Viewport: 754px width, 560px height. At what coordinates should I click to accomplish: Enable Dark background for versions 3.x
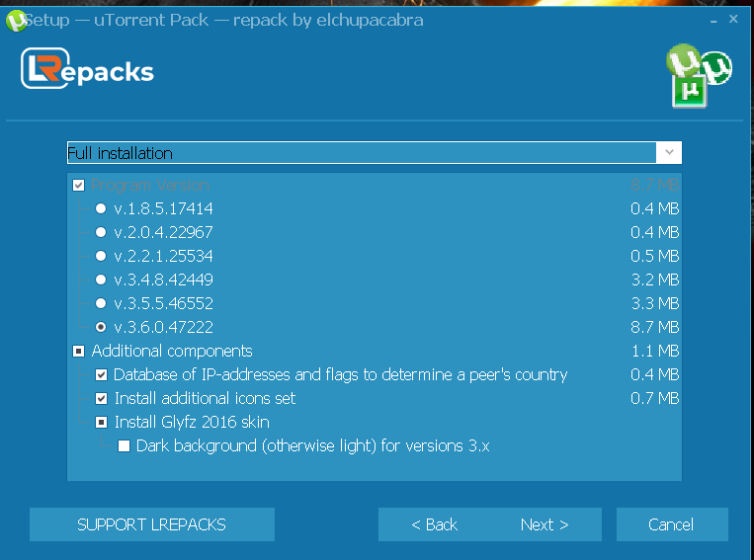[124, 445]
